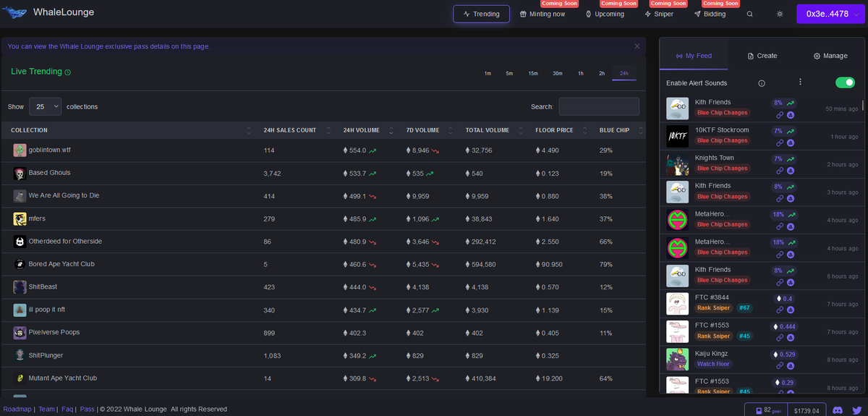Open the Roadmap footer link
The height and width of the screenshot is (416, 868).
coord(17,409)
